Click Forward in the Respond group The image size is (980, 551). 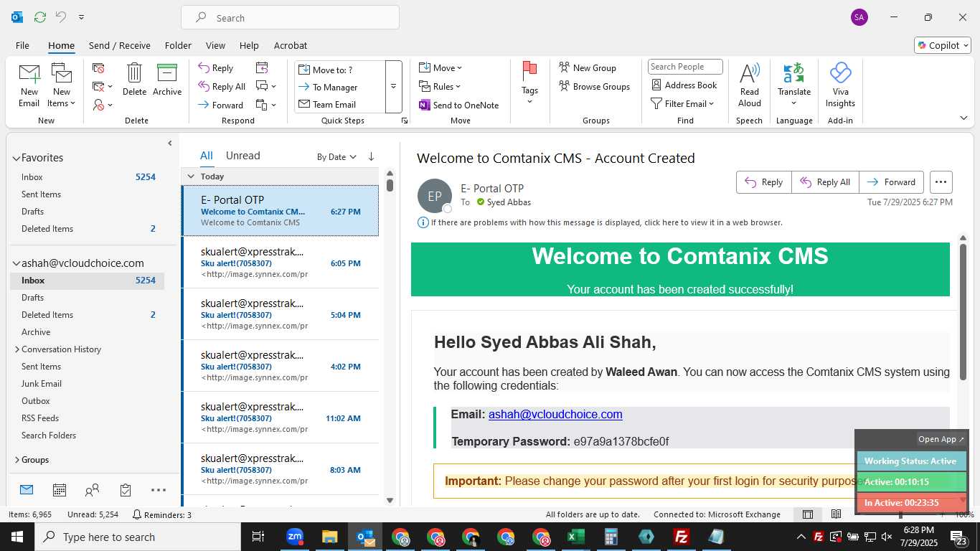(220, 105)
